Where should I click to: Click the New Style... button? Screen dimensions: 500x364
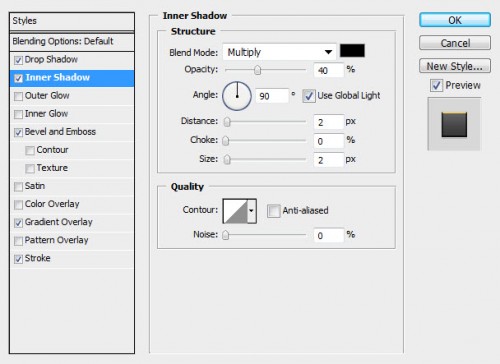tap(455, 66)
